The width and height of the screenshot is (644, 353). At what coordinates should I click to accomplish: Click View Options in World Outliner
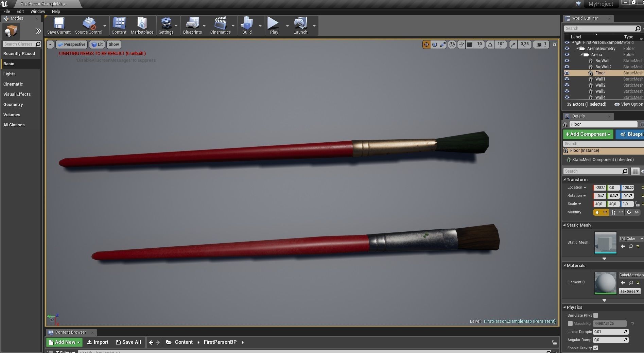tap(629, 104)
